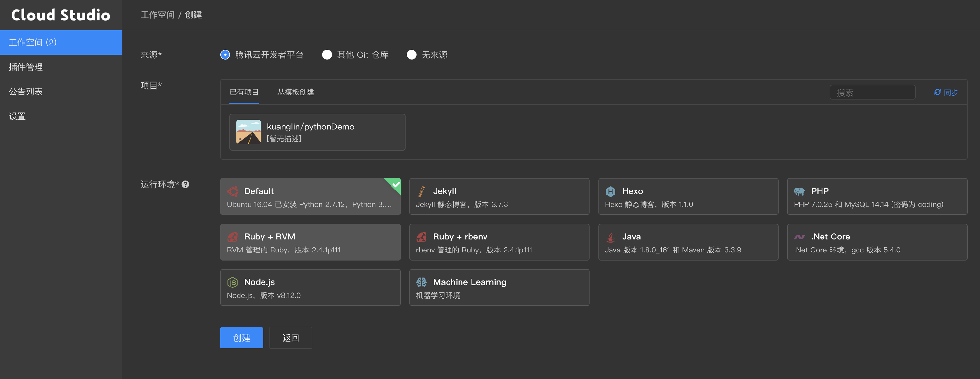Click the Jekyll test tube icon
The image size is (980, 379).
421,191
